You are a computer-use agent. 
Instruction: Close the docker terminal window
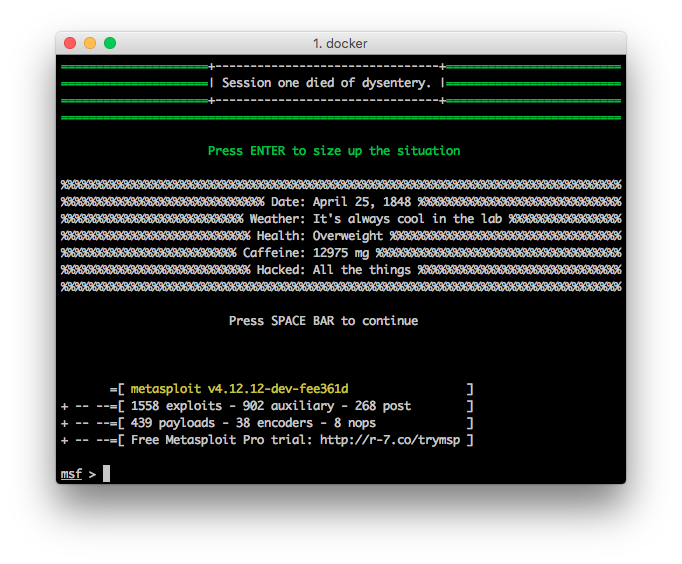pos(70,43)
